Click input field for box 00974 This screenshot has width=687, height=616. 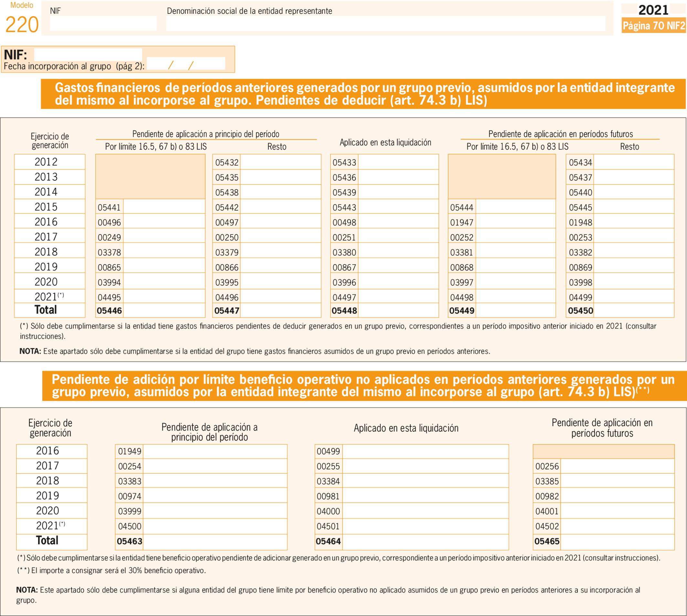pos(215,496)
